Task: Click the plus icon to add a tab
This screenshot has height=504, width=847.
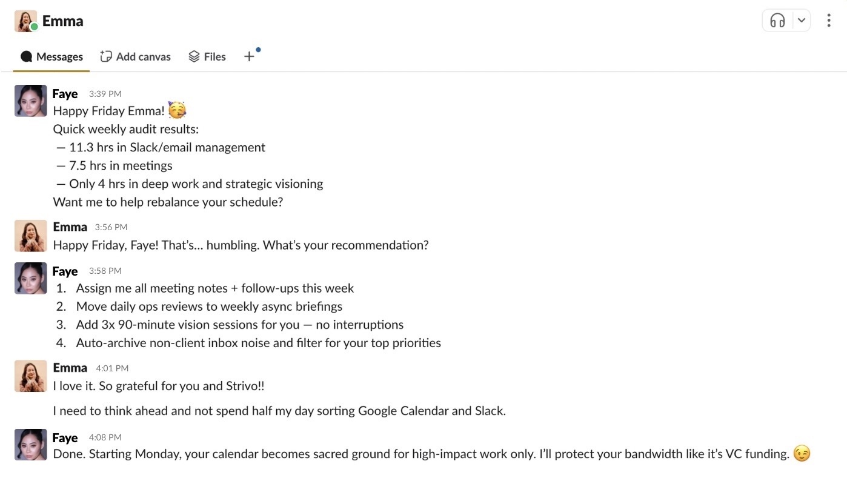Action: (x=249, y=57)
